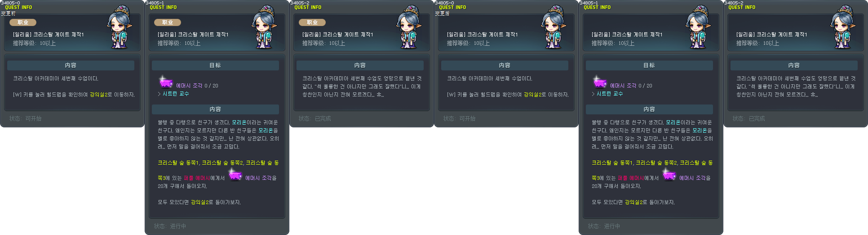This screenshot has height=235, width=868.
Task: Click the 状态: 进行中 status in the second panel
Action: click(170, 226)
